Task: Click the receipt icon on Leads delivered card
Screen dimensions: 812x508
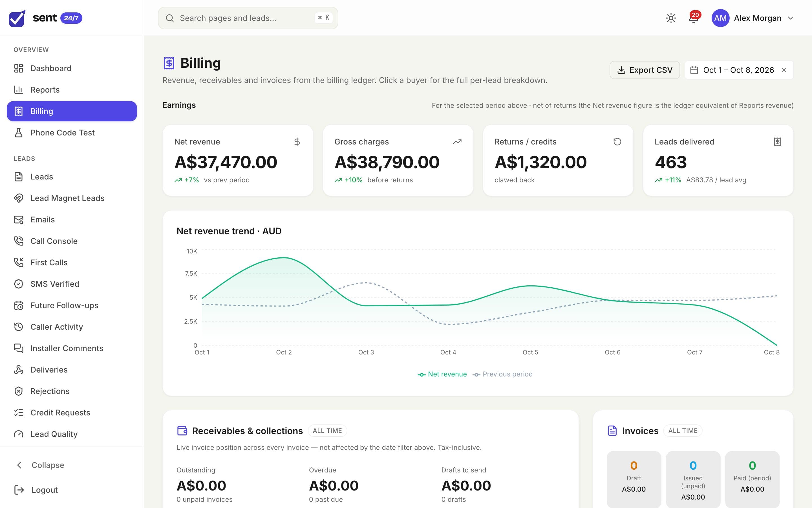Action: [x=777, y=142]
